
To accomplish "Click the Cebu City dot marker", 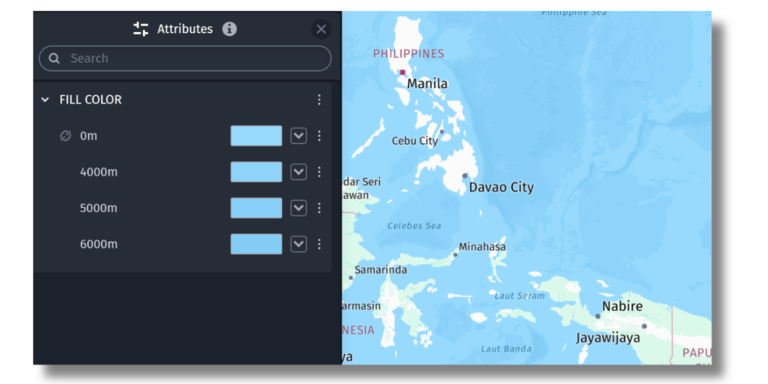I will (441, 131).
